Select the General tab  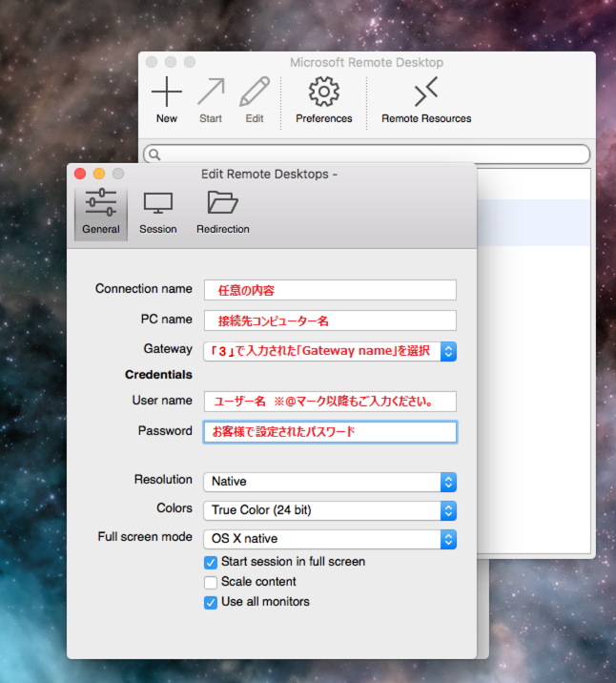click(101, 213)
